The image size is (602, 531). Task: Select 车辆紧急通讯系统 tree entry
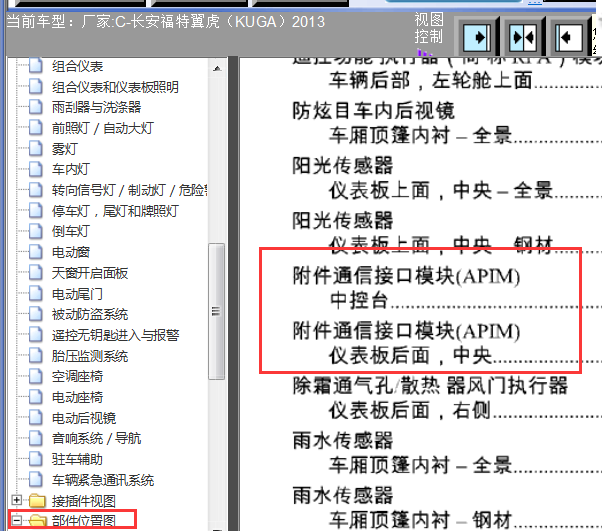point(103,480)
